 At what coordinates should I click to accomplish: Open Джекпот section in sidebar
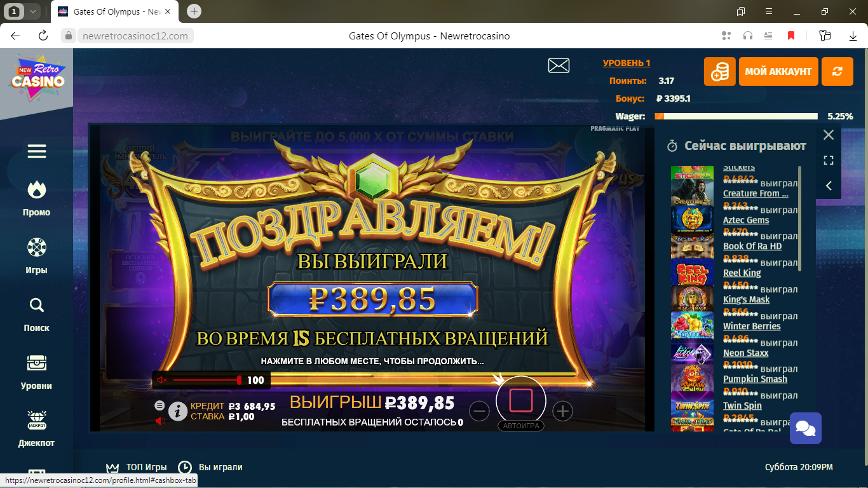coord(37,430)
